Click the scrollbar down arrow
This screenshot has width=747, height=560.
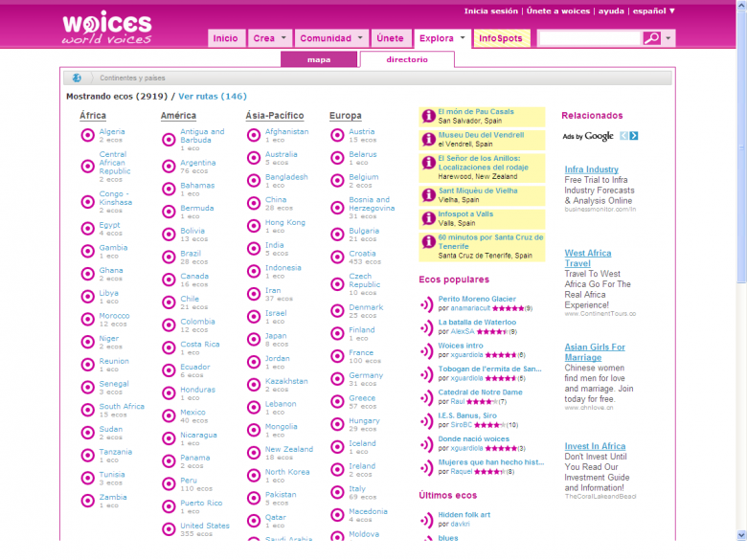[741, 535]
